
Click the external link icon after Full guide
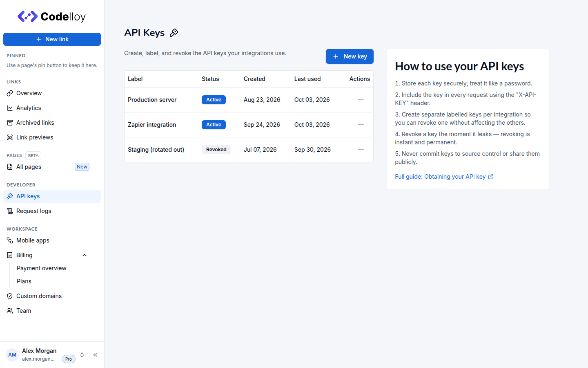pyautogui.click(x=491, y=177)
